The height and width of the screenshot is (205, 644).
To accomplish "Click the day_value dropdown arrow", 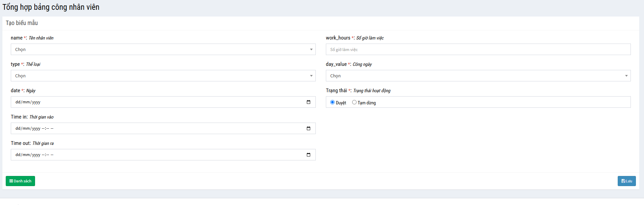I will pyautogui.click(x=626, y=76).
